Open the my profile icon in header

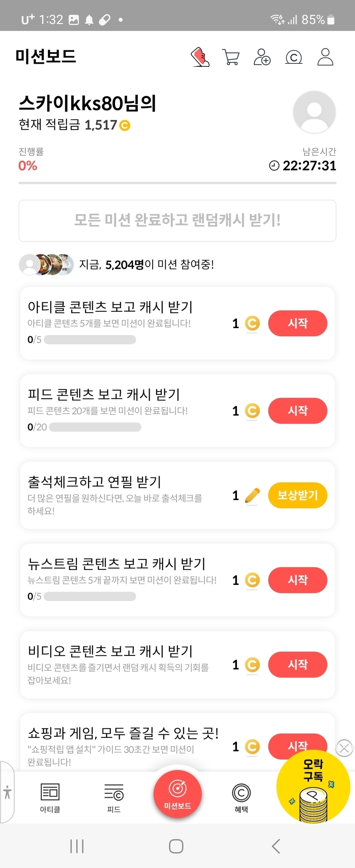point(325,57)
